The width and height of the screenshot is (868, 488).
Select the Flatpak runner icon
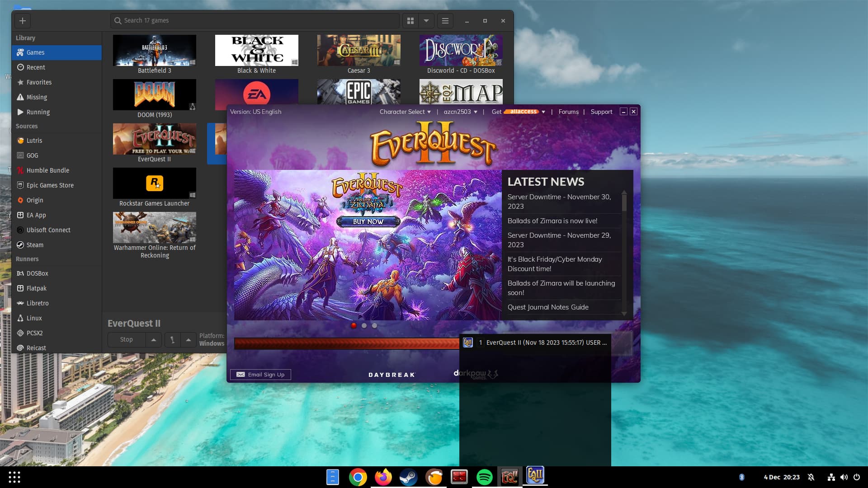click(x=20, y=288)
